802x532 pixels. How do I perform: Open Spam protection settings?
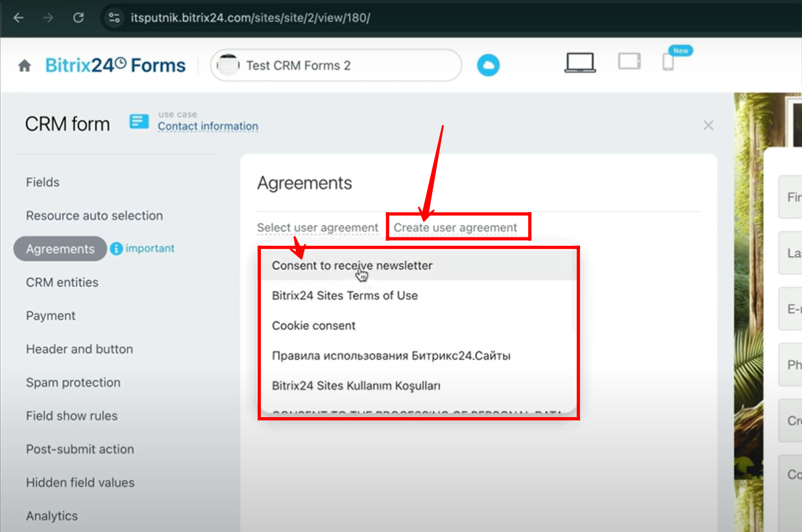coord(73,383)
